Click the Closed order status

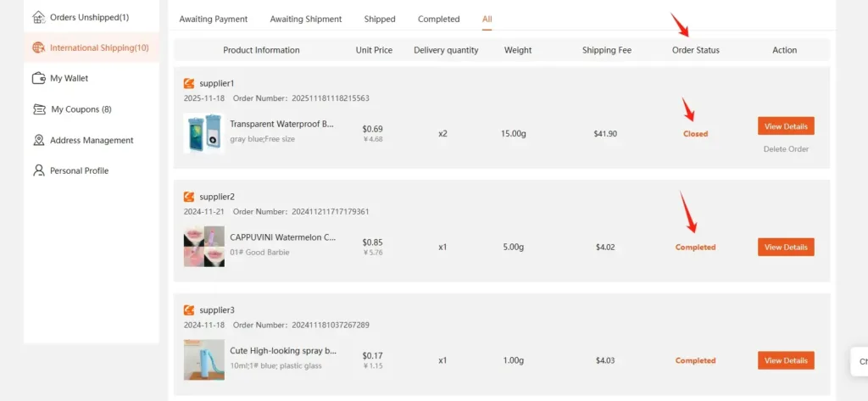click(695, 133)
